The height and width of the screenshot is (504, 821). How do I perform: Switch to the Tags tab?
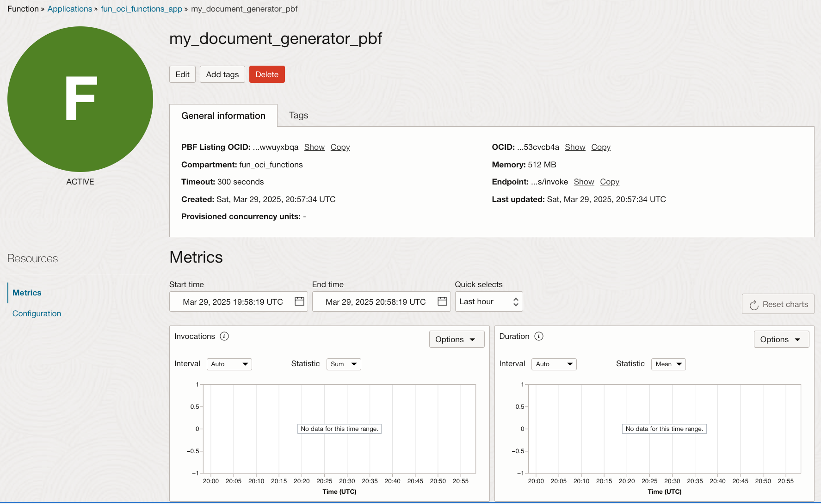coord(298,116)
